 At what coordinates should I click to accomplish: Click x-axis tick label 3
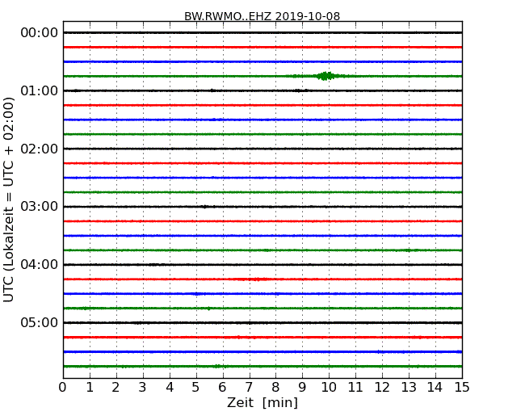tap(143, 388)
